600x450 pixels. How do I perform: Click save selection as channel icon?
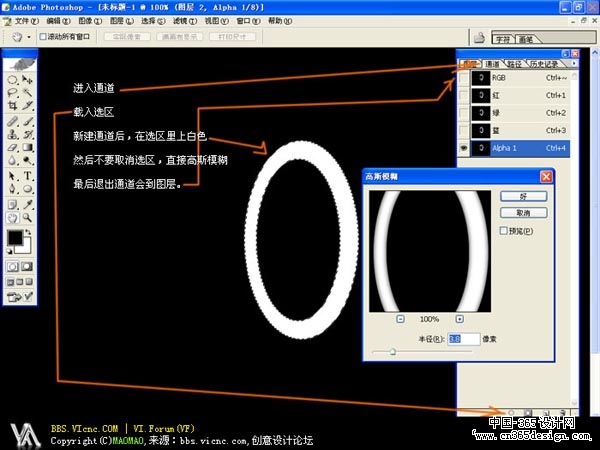pyautogui.click(x=528, y=412)
